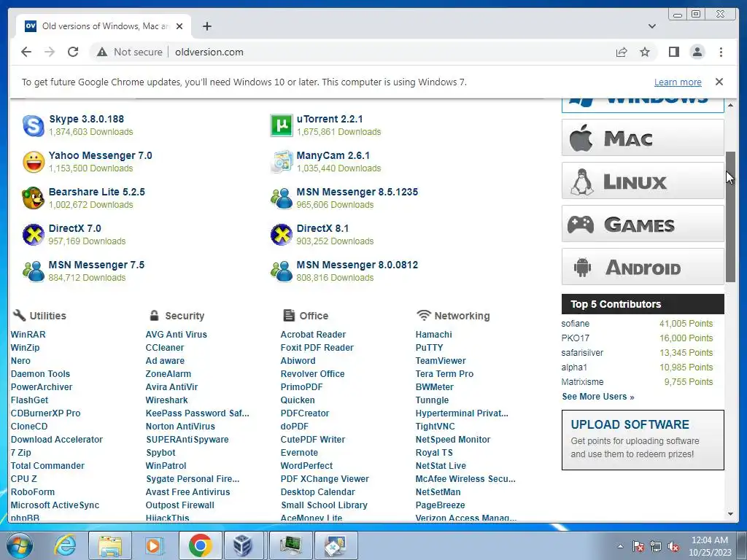747x560 pixels.
Task: Click contributor PKO17
Action: tap(575, 338)
